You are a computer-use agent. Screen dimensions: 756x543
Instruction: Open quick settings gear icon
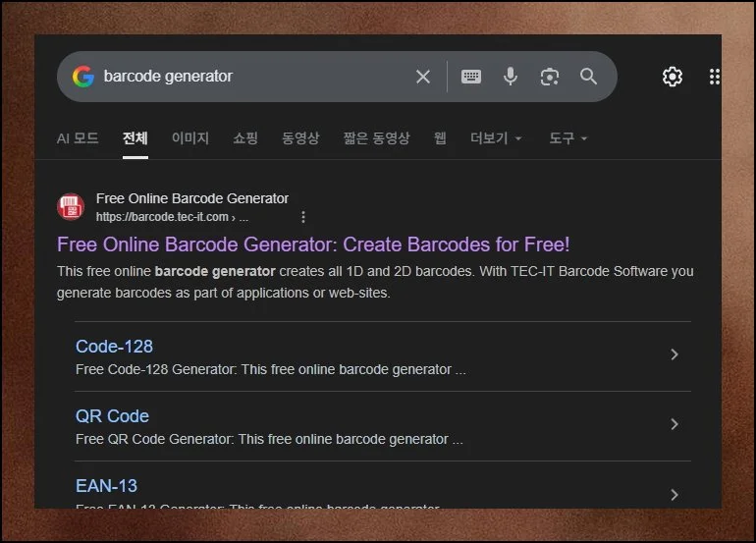tap(673, 77)
